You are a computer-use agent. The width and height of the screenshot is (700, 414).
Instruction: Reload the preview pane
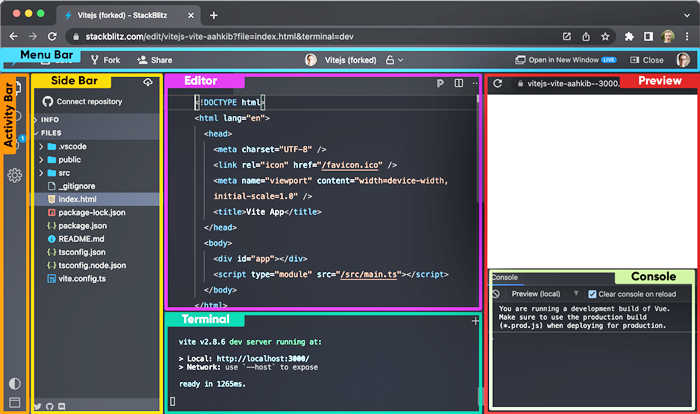(498, 84)
